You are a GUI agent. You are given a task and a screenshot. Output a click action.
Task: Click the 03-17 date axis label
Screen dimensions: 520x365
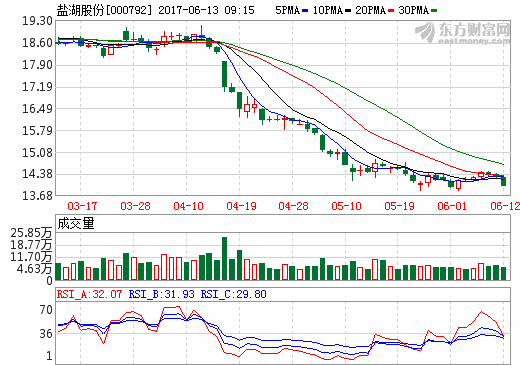point(82,206)
